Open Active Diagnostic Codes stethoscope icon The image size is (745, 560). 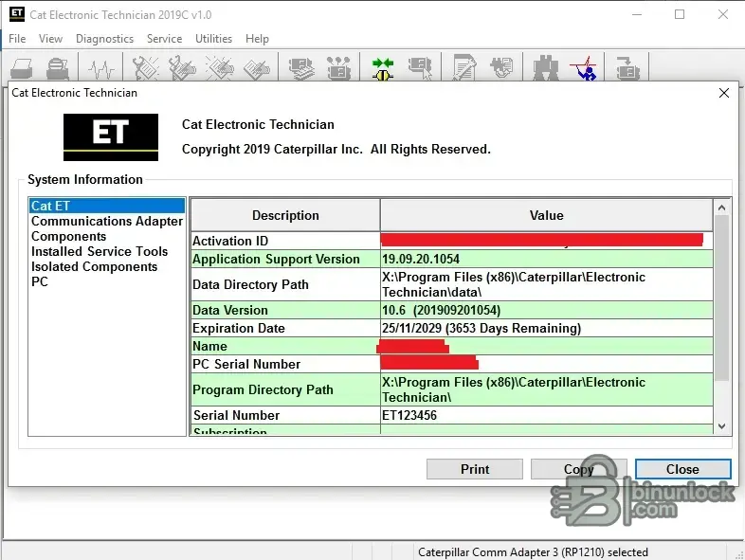tap(145, 68)
